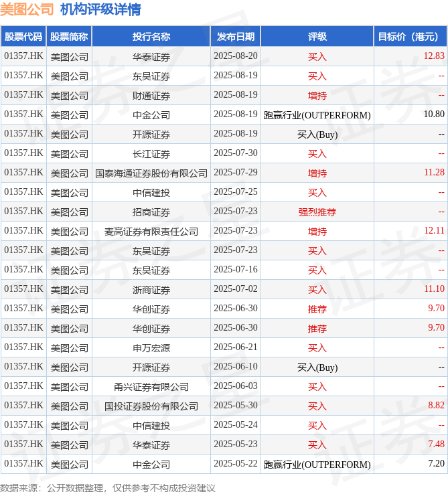The height and width of the screenshot is (494, 448).
Task: Click 华泰证券 in the 2025-08-20 row
Action: point(151,57)
